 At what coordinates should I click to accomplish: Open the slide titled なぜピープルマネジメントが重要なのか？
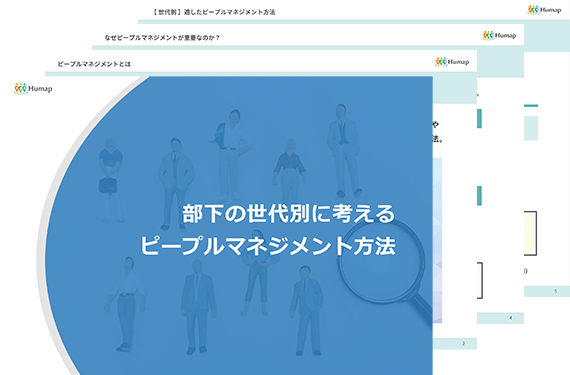(x=162, y=38)
